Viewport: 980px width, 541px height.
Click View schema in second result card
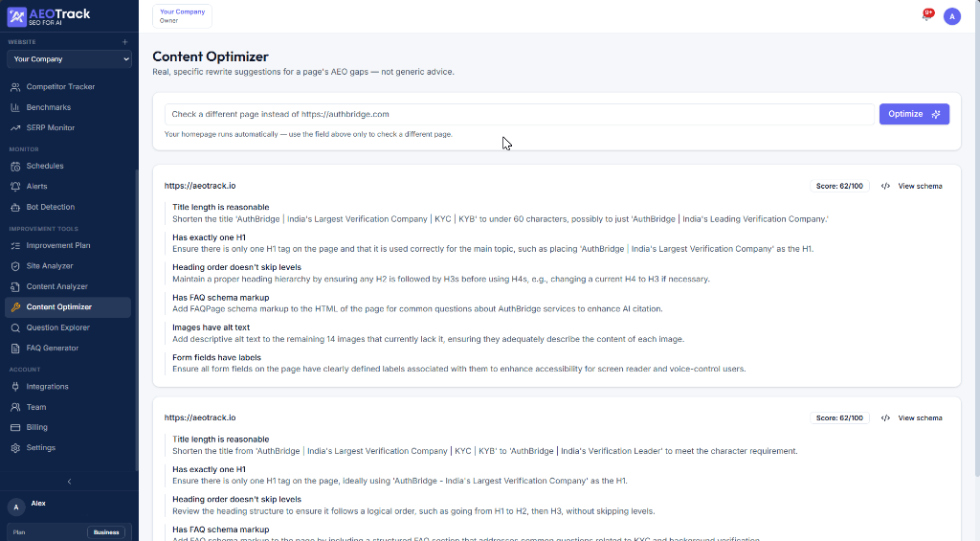pos(920,418)
